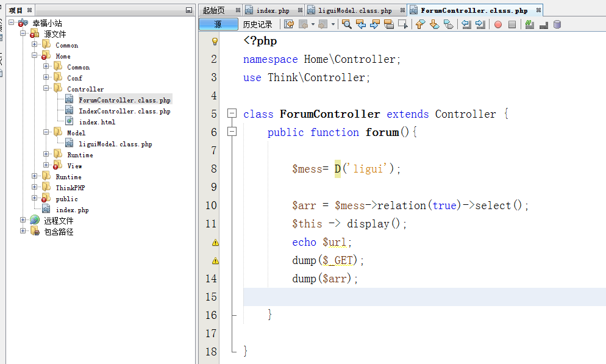Viewport: 606px width, 364px height.
Task: Switch to 历史记录 history view
Action: [x=257, y=24]
